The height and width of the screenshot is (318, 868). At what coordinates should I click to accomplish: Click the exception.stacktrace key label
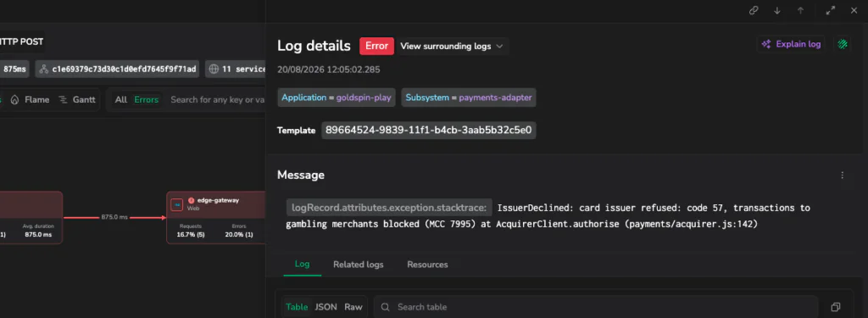[389, 208]
